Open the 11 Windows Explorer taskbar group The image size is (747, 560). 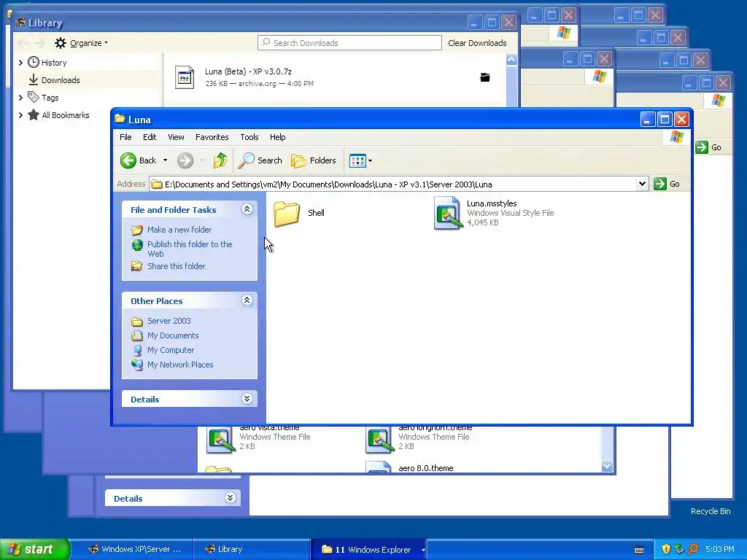pos(369,550)
